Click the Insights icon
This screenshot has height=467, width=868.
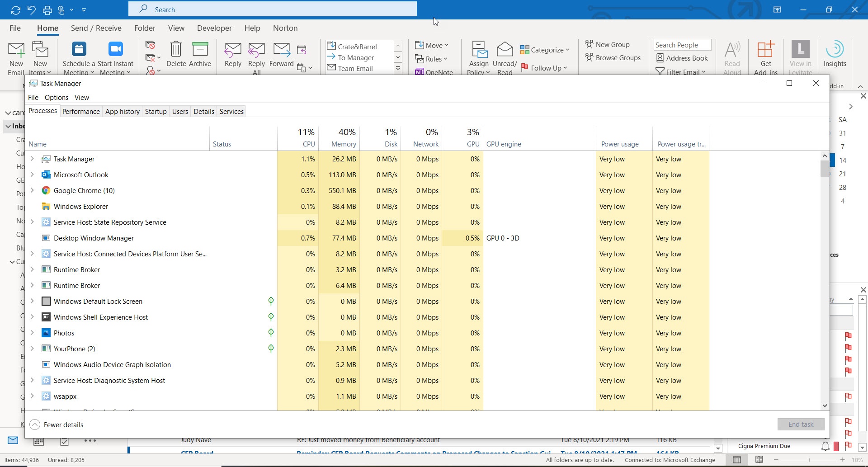pyautogui.click(x=835, y=50)
